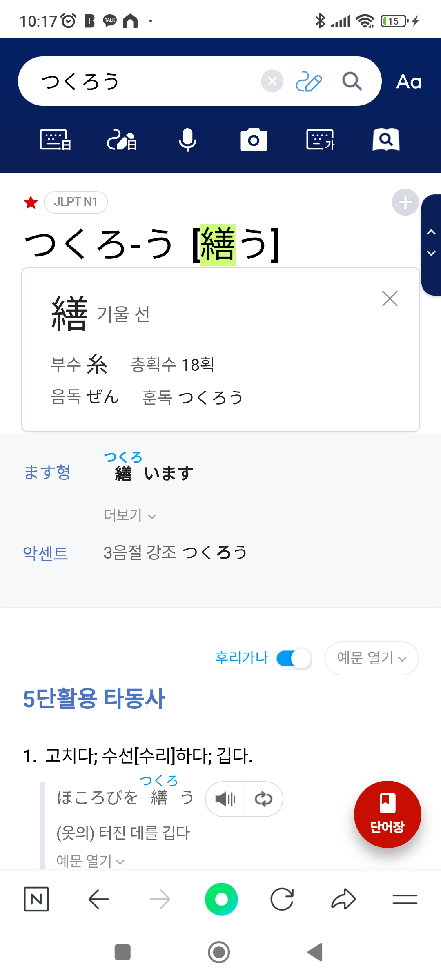Switch to the Korean keyboard input icon
The height and width of the screenshot is (980, 441).
point(321,140)
